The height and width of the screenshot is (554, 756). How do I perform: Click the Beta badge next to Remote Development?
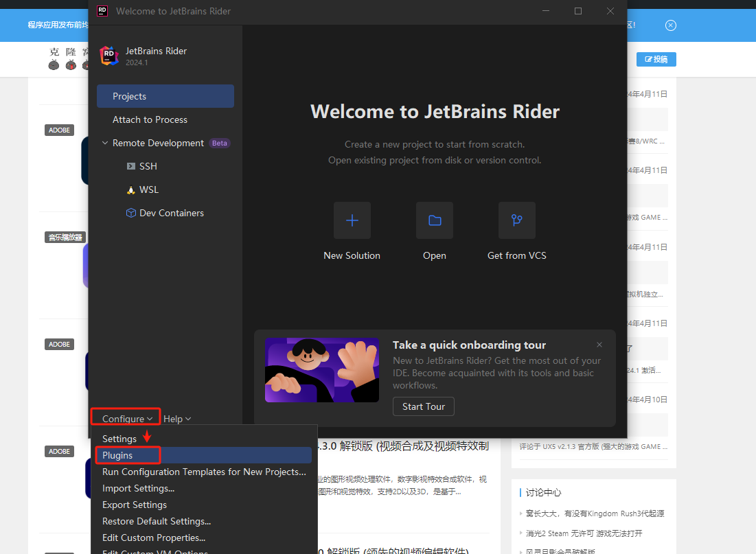(x=219, y=143)
